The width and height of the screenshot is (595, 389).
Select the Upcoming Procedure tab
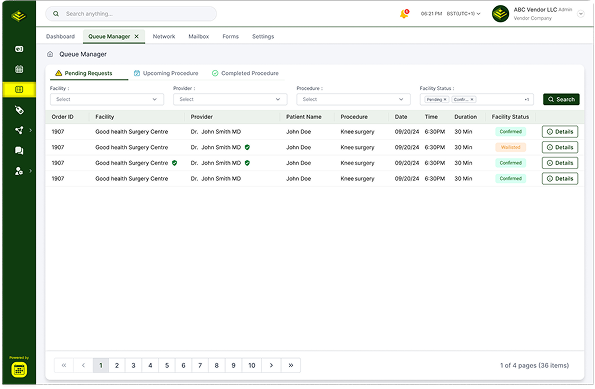(166, 73)
